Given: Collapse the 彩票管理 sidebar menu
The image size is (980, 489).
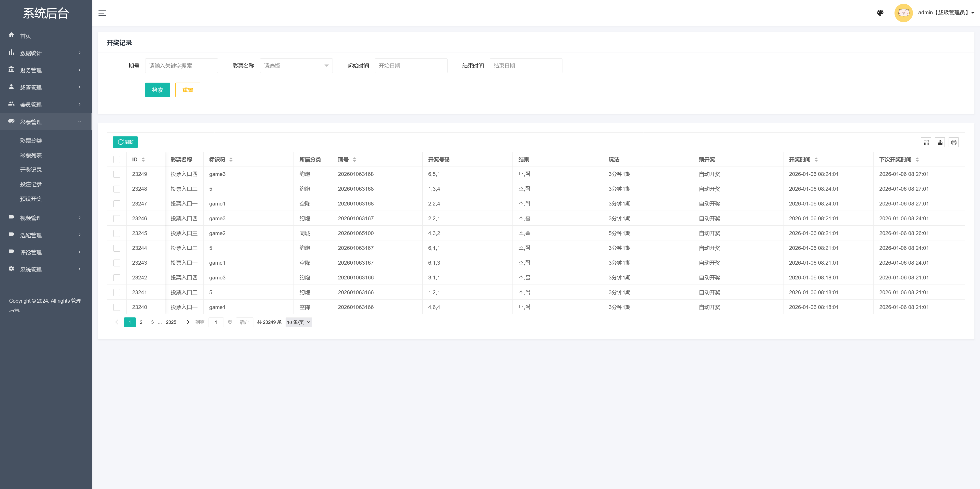Looking at the screenshot, I should click(46, 122).
